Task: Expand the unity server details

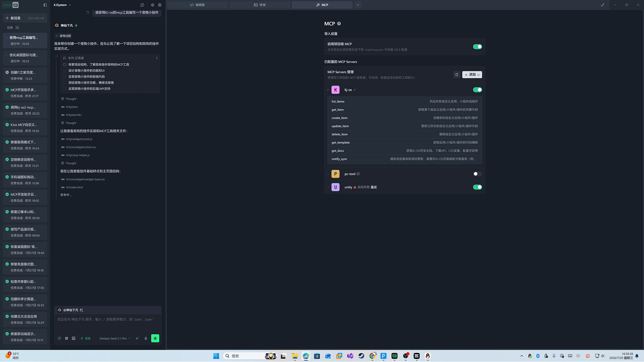Action: tap(328, 187)
